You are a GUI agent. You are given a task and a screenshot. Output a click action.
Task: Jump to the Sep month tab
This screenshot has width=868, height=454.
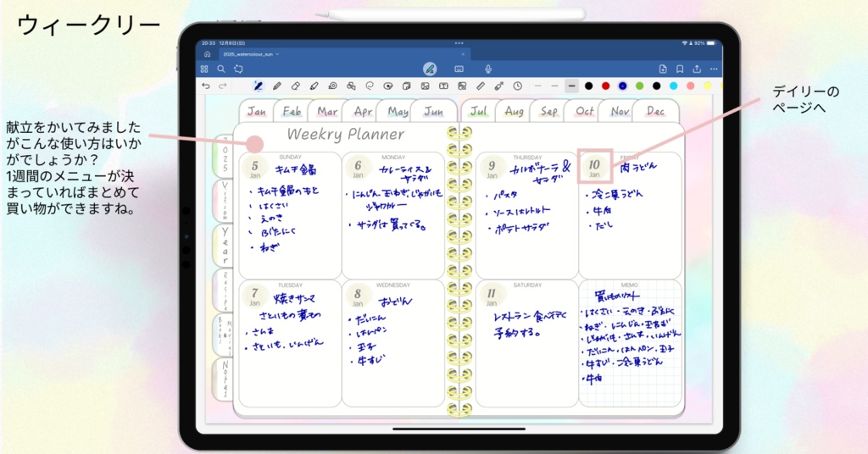(548, 111)
